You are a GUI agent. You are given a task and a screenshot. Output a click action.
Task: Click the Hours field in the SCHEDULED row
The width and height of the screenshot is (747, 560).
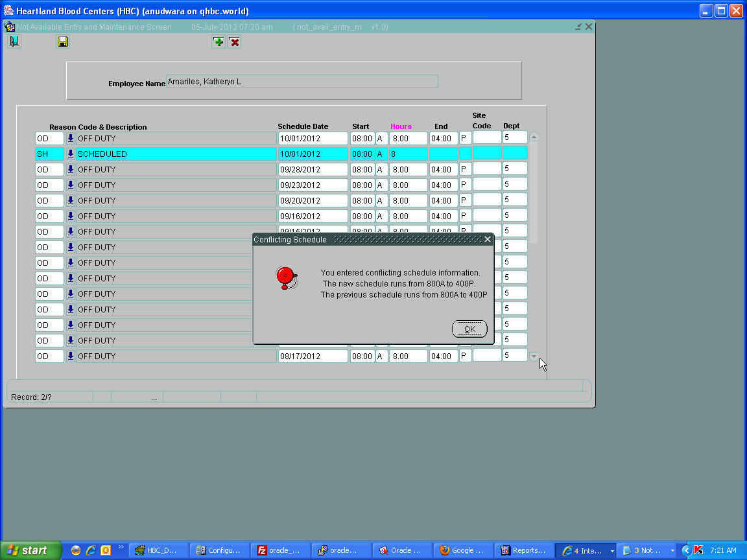408,154
